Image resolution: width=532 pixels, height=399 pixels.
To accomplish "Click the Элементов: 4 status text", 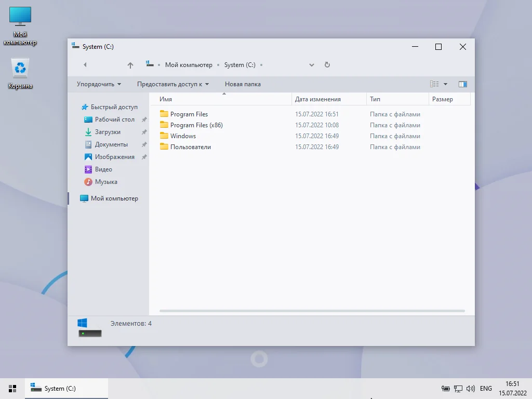I will [x=131, y=323].
